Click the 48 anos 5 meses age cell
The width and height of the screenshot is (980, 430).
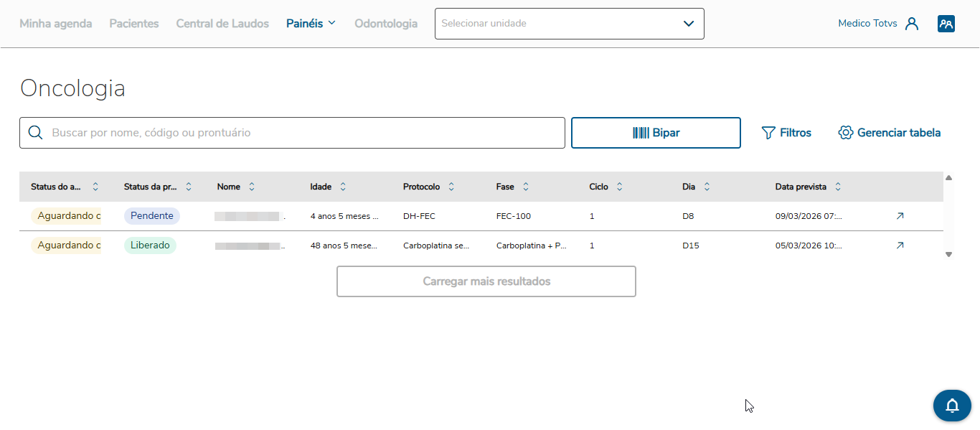344,246
